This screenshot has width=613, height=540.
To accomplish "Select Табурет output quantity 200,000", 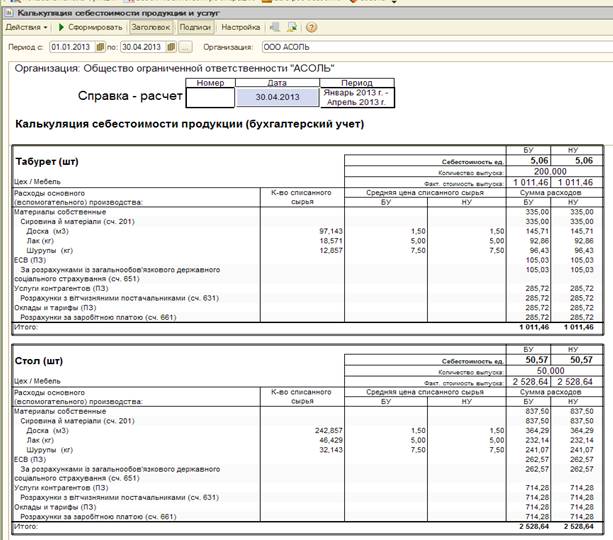I will click(550, 172).
